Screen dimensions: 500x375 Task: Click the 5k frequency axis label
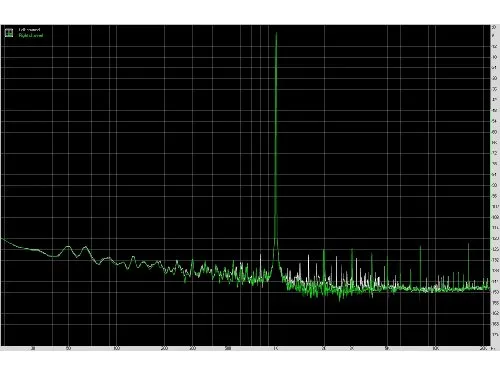(x=387, y=349)
